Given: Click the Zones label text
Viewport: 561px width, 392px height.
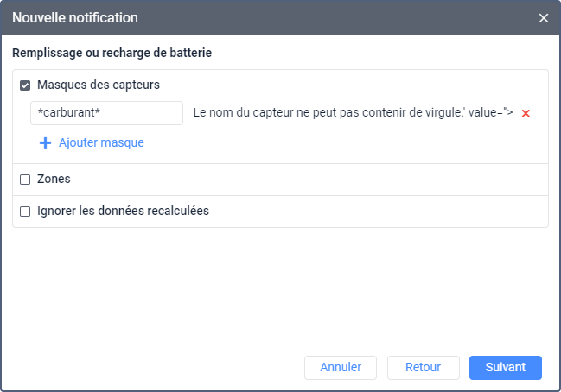Looking at the screenshot, I should [x=54, y=179].
